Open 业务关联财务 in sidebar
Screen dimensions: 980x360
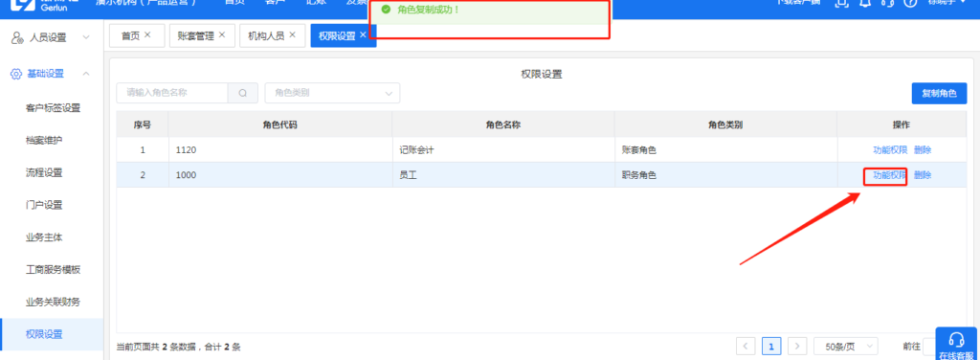click(54, 303)
